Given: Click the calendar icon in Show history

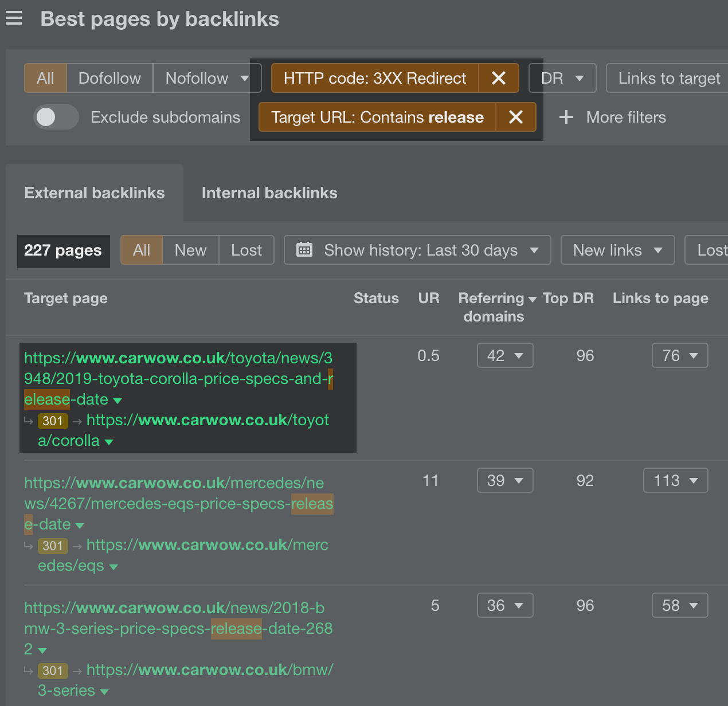Looking at the screenshot, I should (304, 250).
